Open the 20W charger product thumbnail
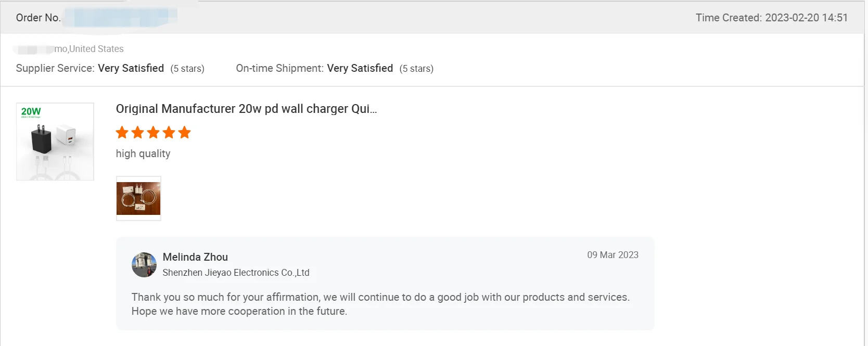868x346 pixels. (x=55, y=142)
